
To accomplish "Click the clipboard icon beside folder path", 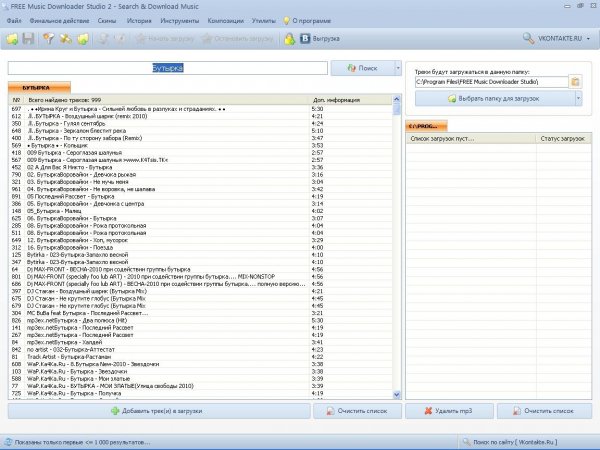I will [575, 82].
